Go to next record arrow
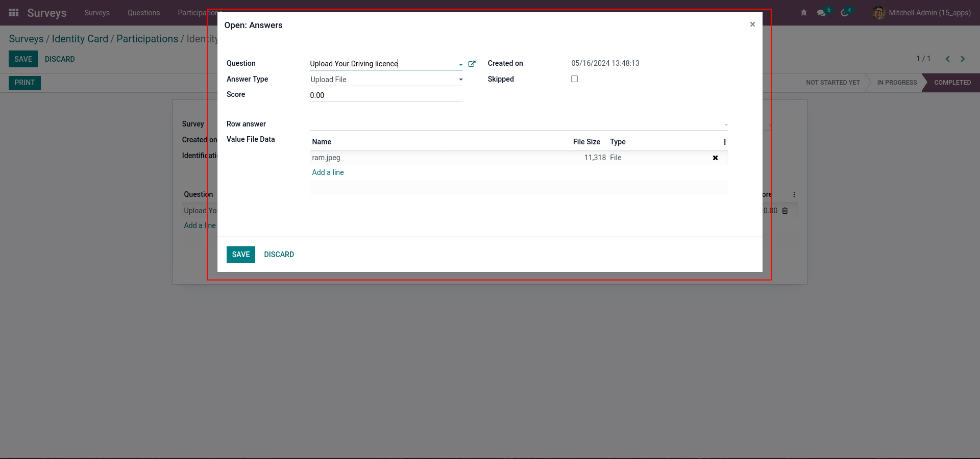Image resolution: width=980 pixels, height=459 pixels. 963,59
